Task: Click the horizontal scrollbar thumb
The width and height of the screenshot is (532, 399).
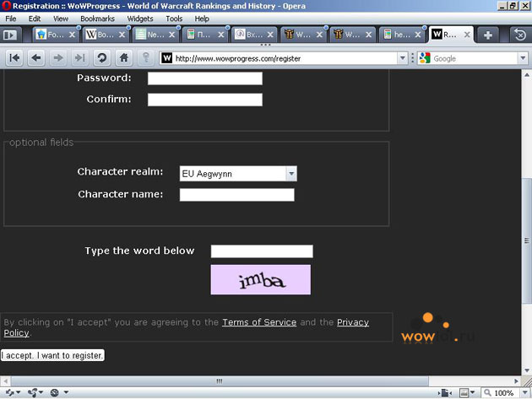Action: coord(220,381)
